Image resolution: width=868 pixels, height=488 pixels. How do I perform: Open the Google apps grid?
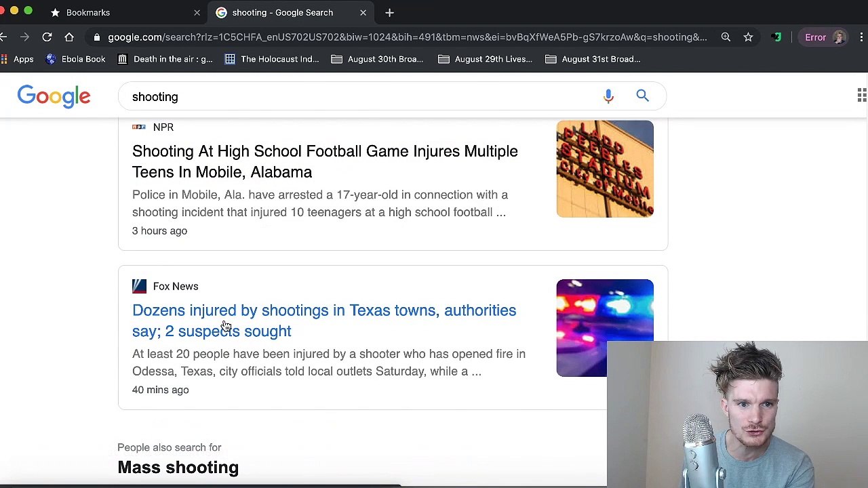tap(862, 96)
